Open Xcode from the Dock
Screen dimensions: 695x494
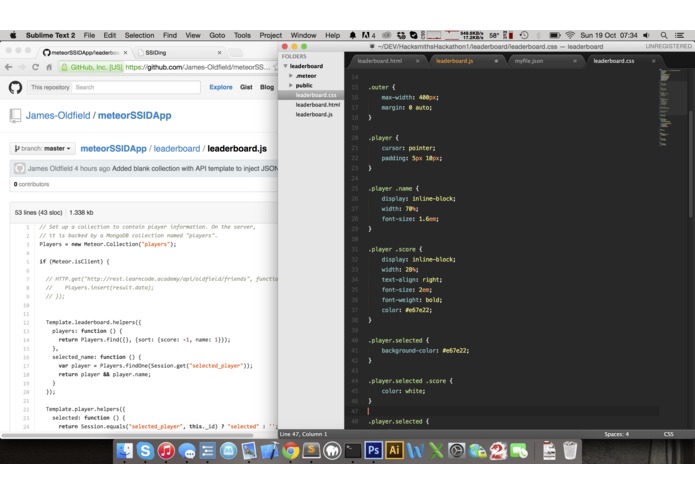(x=269, y=451)
